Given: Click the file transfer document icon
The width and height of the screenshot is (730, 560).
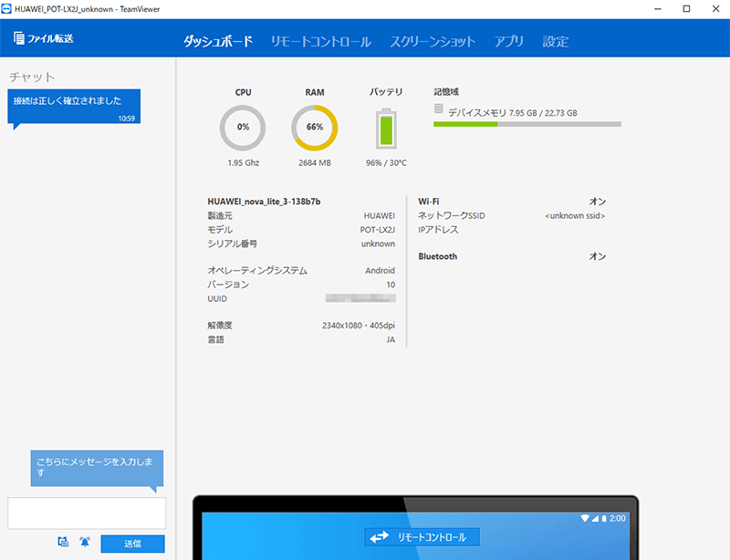Looking at the screenshot, I should 18,38.
